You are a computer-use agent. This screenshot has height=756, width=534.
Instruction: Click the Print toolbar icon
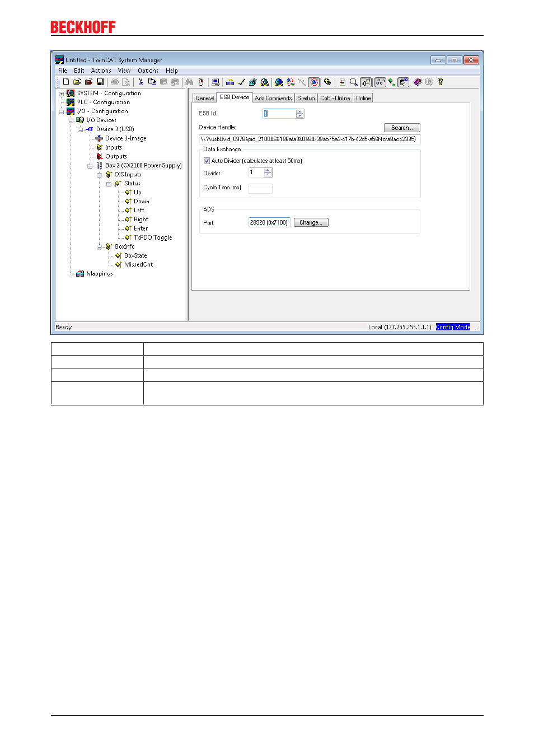[115, 82]
